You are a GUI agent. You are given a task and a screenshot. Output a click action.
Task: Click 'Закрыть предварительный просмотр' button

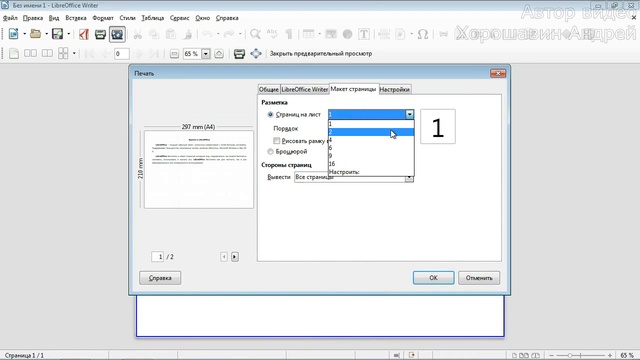(321, 54)
